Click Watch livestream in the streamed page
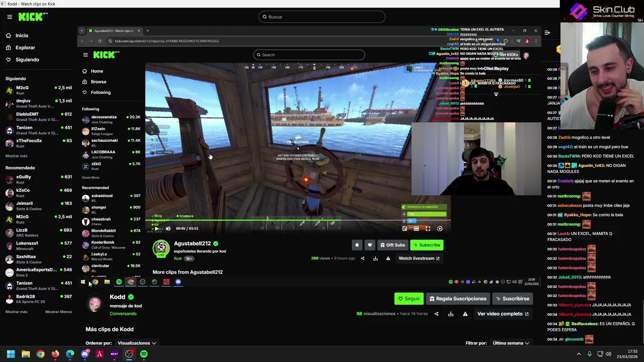Screen dimensions: 644x362 pos(419,258)
